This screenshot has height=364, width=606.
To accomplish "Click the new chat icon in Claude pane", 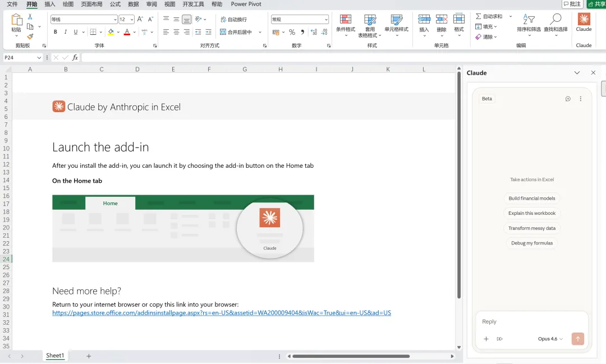I will [568, 99].
